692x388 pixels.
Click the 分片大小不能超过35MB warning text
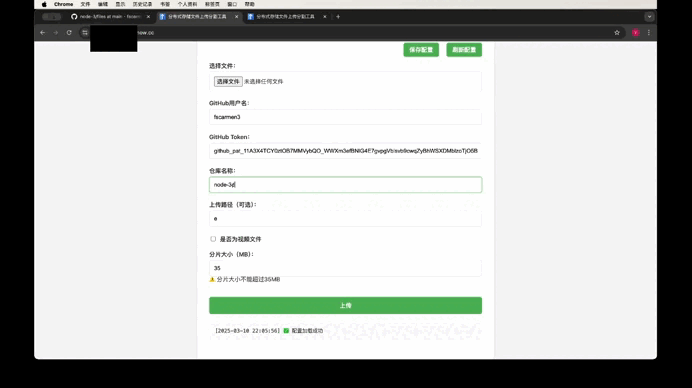pyautogui.click(x=248, y=279)
